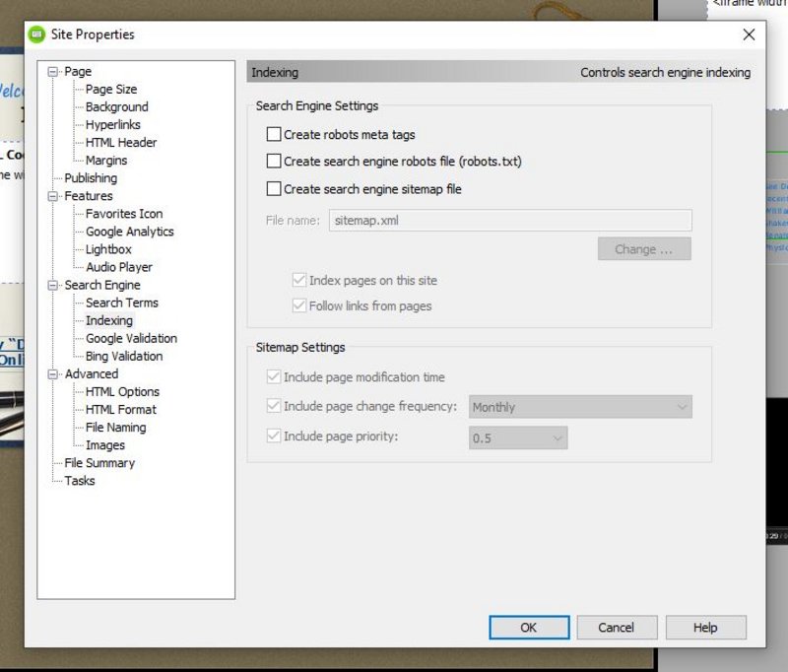This screenshot has height=672, width=788.
Task: Tick Create search engine sitemap file
Action: pyautogui.click(x=274, y=188)
